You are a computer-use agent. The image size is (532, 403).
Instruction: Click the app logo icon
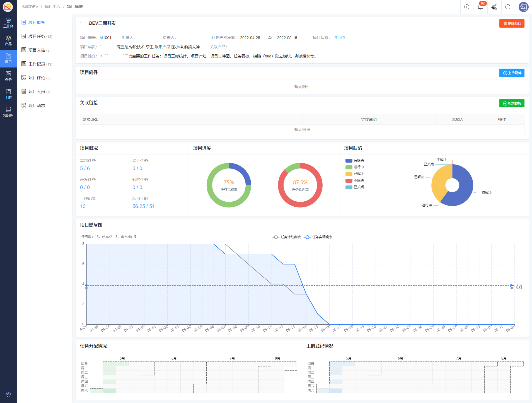(x=8, y=7)
